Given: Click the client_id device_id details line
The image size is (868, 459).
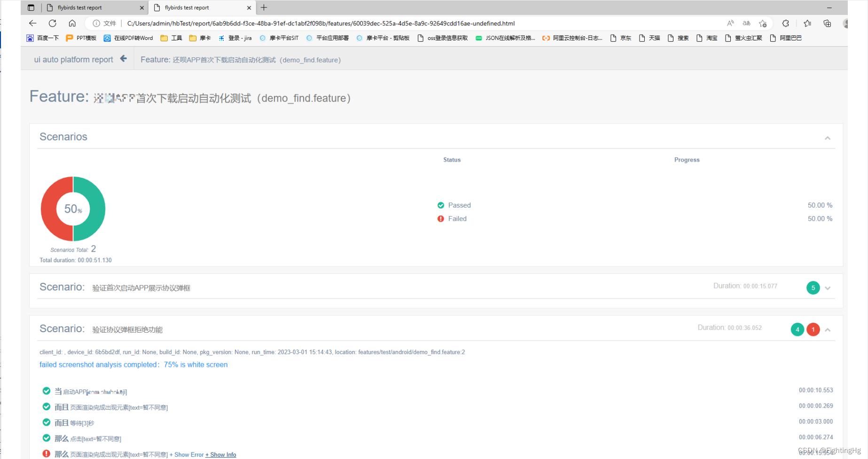Looking at the screenshot, I should (252, 352).
